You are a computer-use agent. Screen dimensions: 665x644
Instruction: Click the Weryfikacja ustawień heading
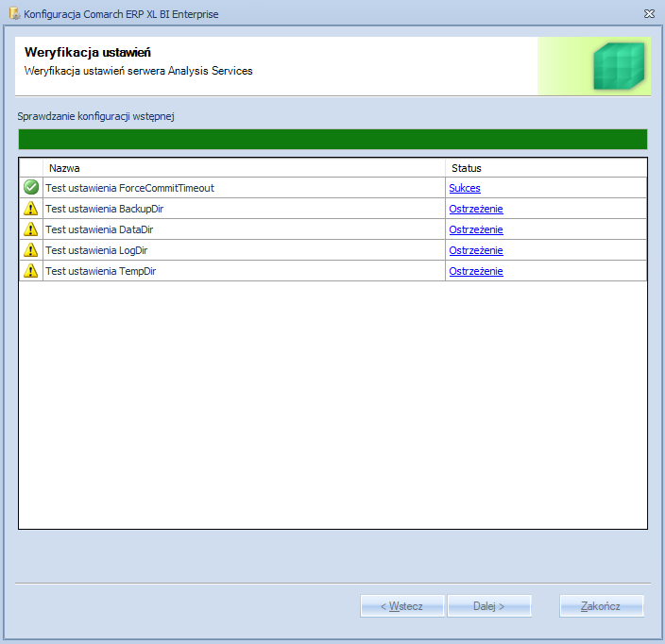[x=87, y=52]
